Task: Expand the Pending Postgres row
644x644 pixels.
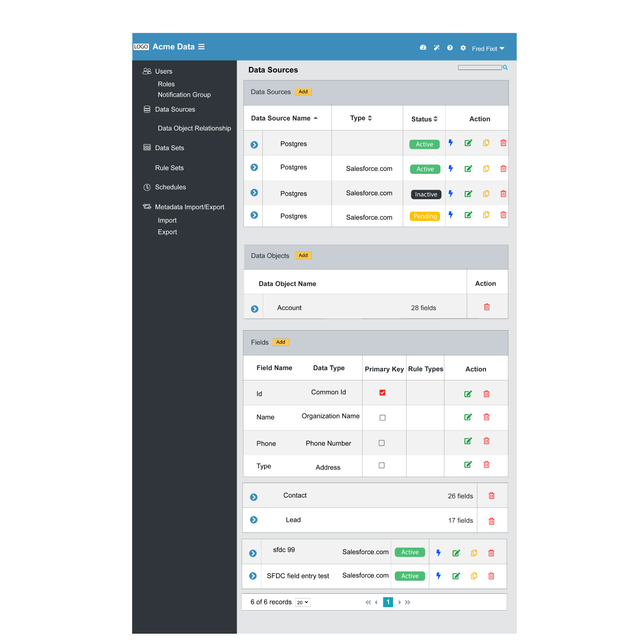Action: click(x=254, y=215)
